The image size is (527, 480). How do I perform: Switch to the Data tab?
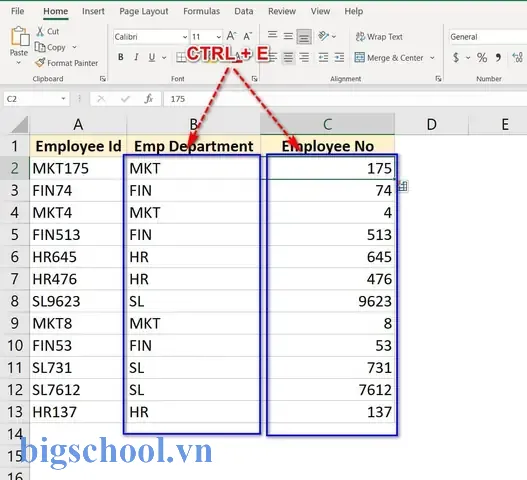tap(244, 11)
